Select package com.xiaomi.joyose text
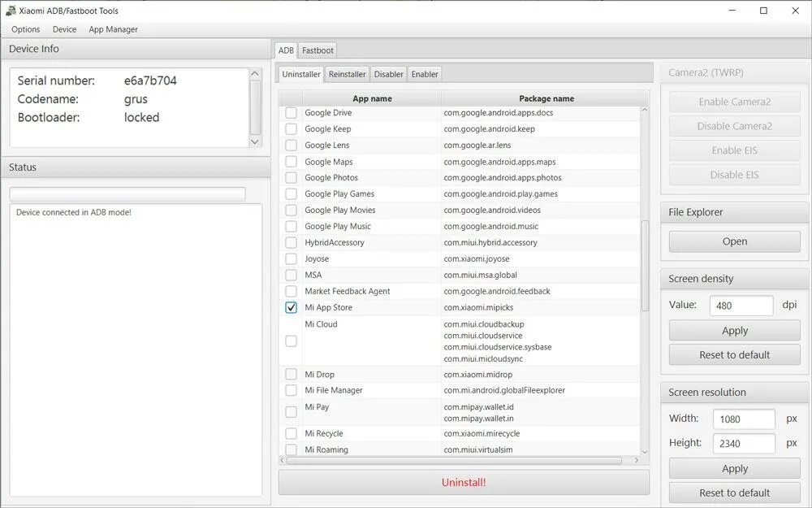 [477, 258]
